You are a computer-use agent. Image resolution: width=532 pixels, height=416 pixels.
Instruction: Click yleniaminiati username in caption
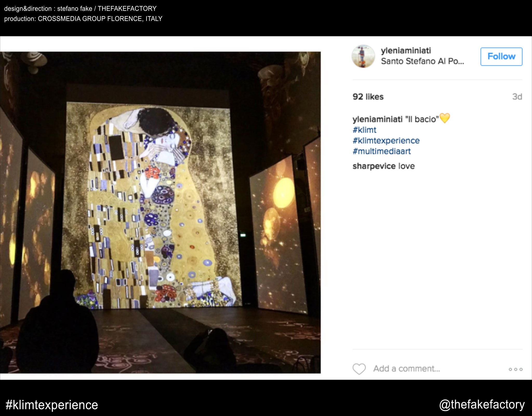[x=377, y=119]
